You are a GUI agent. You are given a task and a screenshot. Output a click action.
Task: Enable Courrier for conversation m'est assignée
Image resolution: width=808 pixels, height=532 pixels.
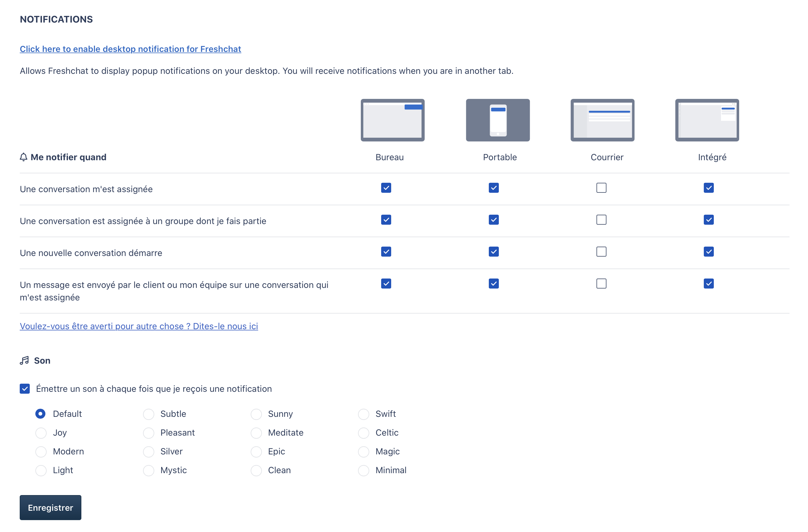coord(601,188)
